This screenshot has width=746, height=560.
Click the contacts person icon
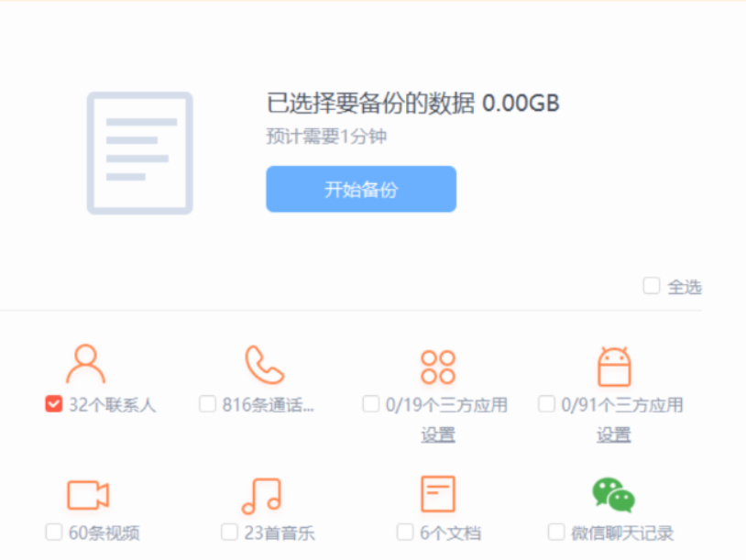click(x=85, y=364)
